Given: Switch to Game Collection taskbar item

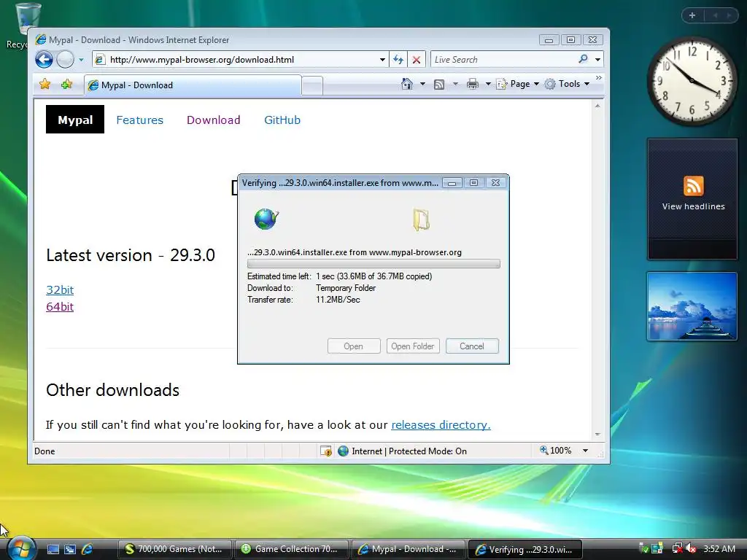Looking at the screenshot, I should (291, 549).
